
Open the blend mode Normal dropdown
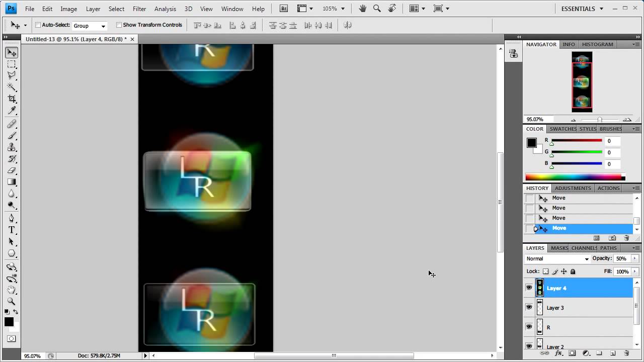coord(557,259)
